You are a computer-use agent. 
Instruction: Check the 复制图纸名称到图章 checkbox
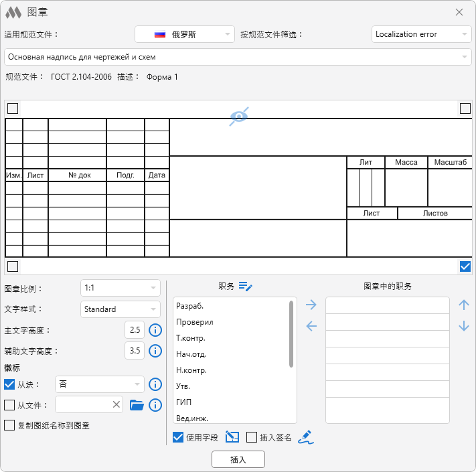point(9,424)
